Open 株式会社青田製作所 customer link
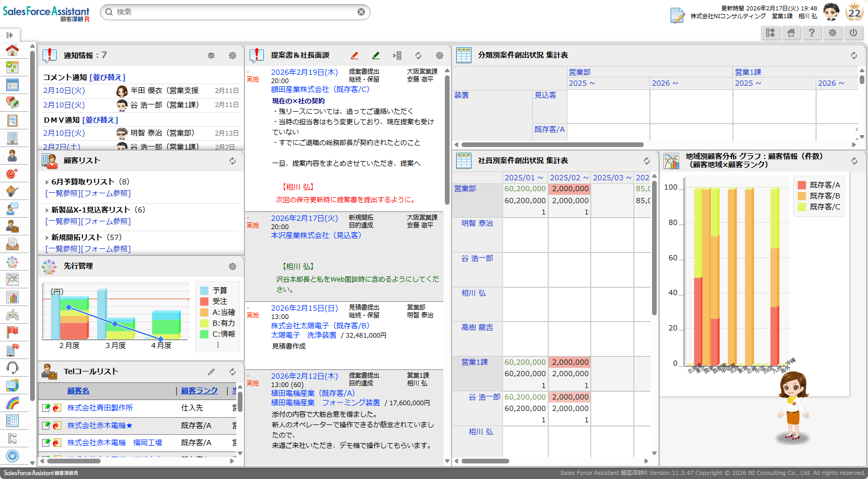 tap(100, 408)
